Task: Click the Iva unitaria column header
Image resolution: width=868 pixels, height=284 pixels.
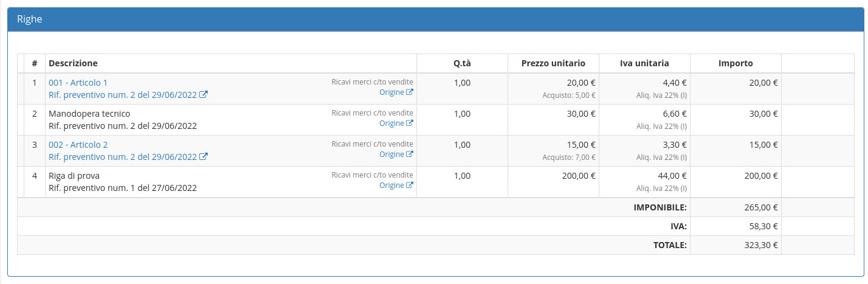Action: tap(644, 63)
